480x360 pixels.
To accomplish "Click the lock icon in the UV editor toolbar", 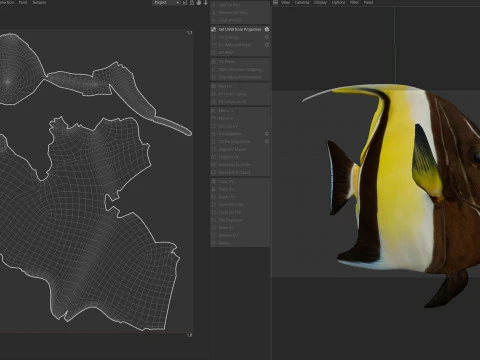I will [x=192, y=3].
